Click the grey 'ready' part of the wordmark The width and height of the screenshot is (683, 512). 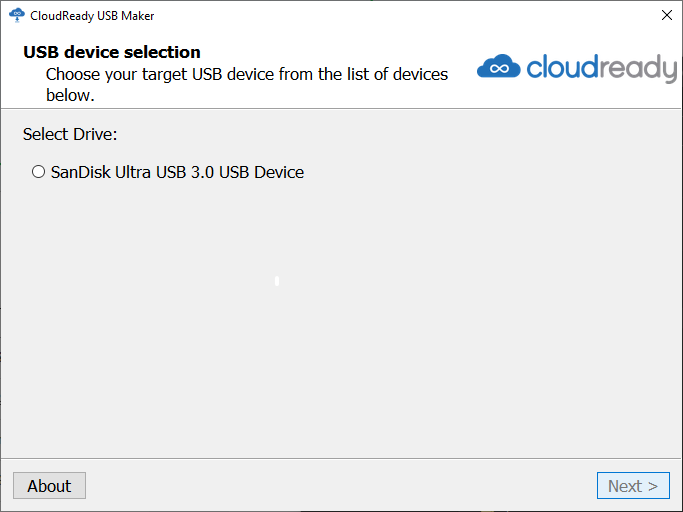639,68
